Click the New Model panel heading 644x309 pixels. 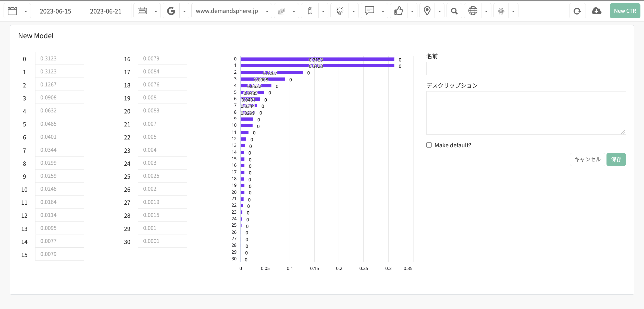36,36
